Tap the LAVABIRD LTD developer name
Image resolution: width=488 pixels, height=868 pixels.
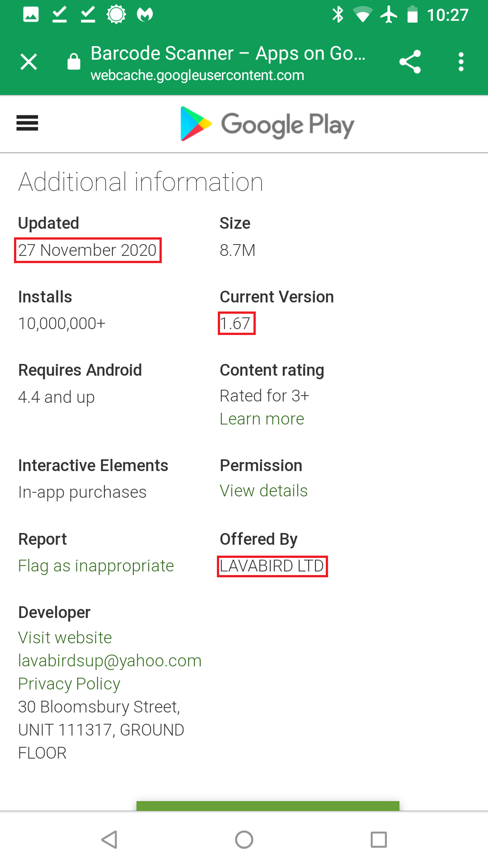[272, 566]
